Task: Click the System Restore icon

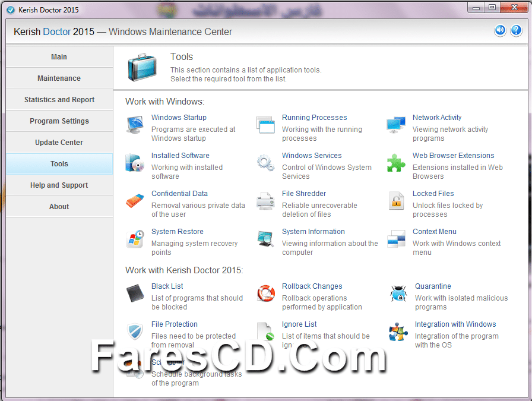Action: (x=135, y=239)
